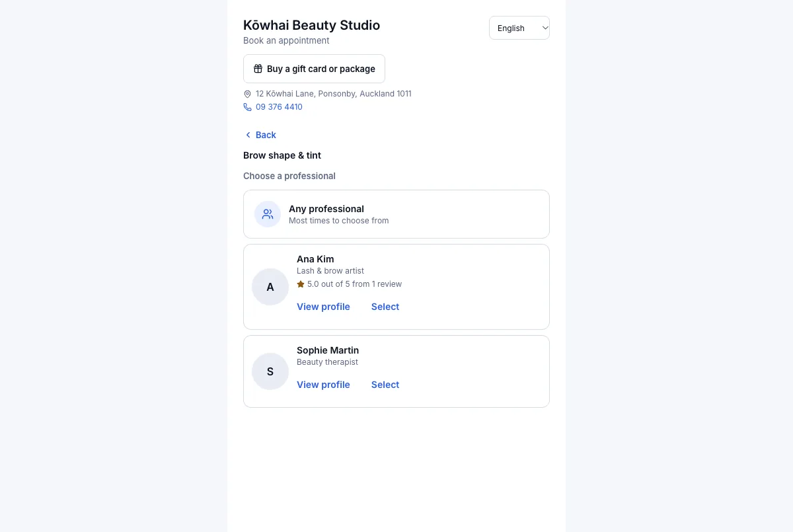Screen dimensions: 793x532
Task: Open the English language dropdown
Action: pyautogui.click(x=519, y=28)
